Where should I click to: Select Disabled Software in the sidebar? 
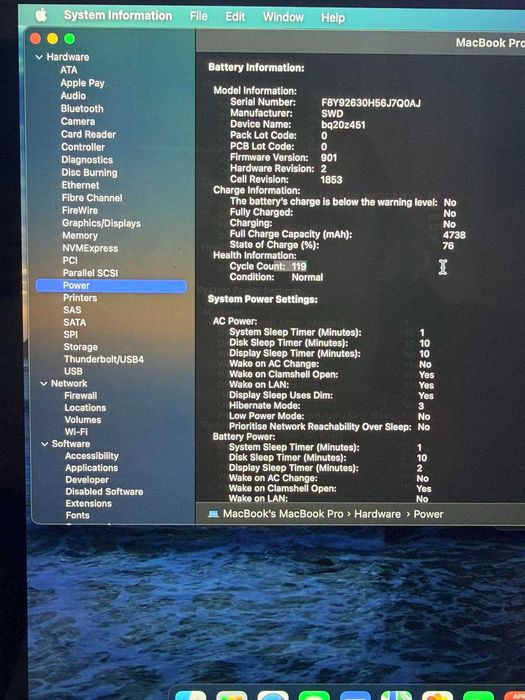tap(104, 492)
